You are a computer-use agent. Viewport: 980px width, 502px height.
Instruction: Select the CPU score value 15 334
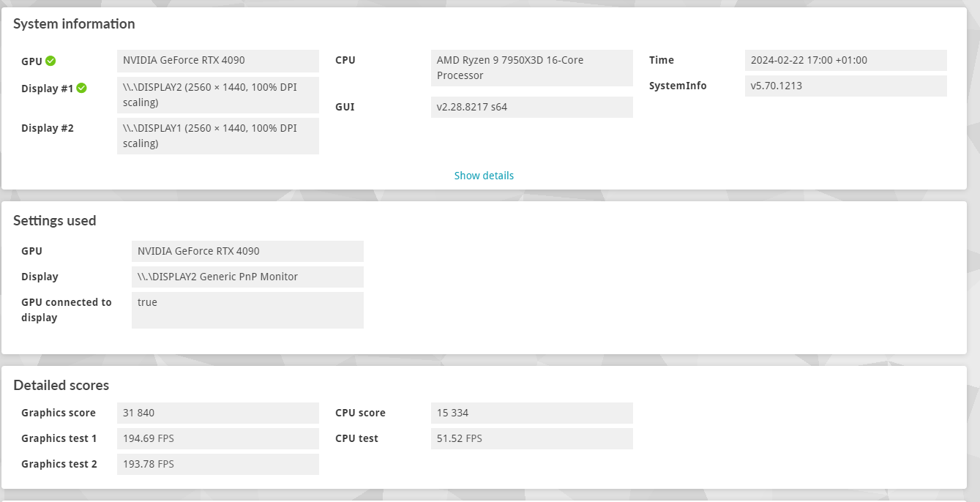[x=532, y=413]
